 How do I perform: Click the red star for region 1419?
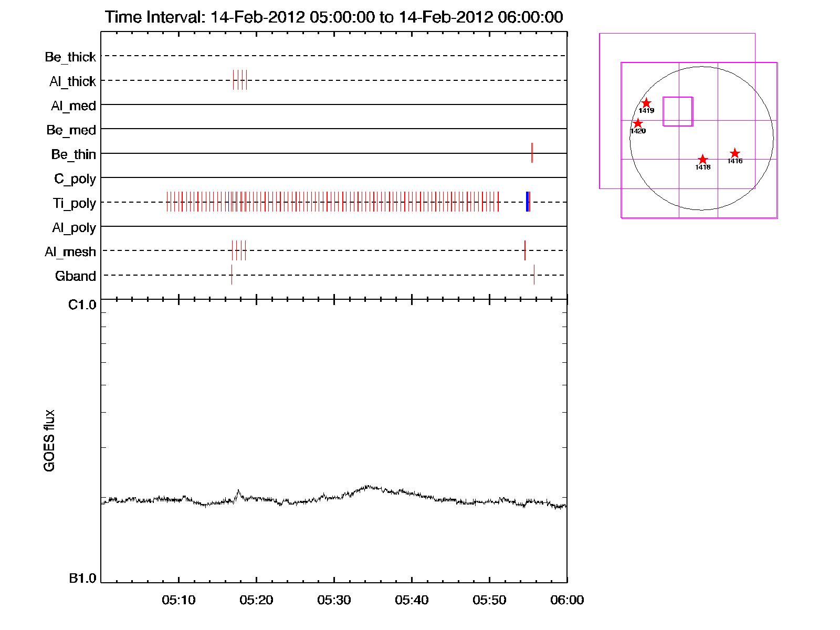pos(646,103)
